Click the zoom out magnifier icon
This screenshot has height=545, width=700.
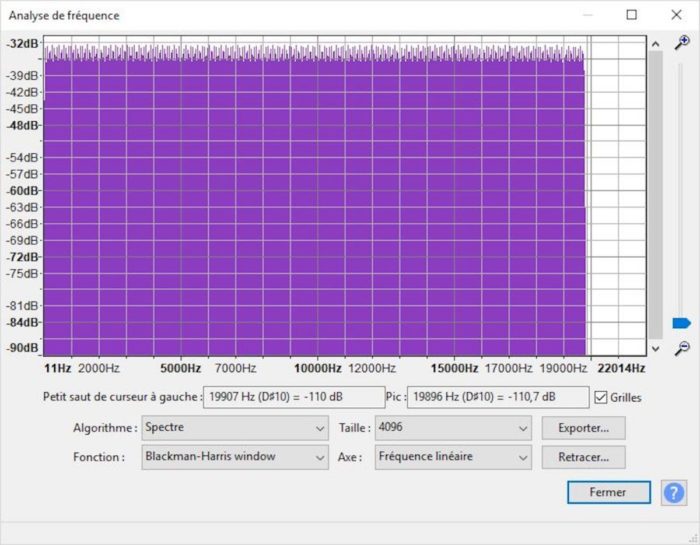[x=682, y=348]
